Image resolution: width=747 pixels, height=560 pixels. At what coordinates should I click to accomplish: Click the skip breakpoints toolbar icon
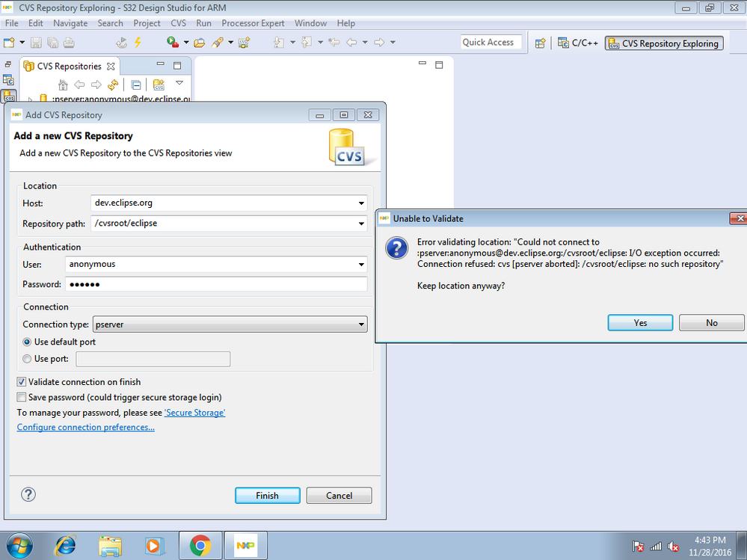click(x=121, y=43)
